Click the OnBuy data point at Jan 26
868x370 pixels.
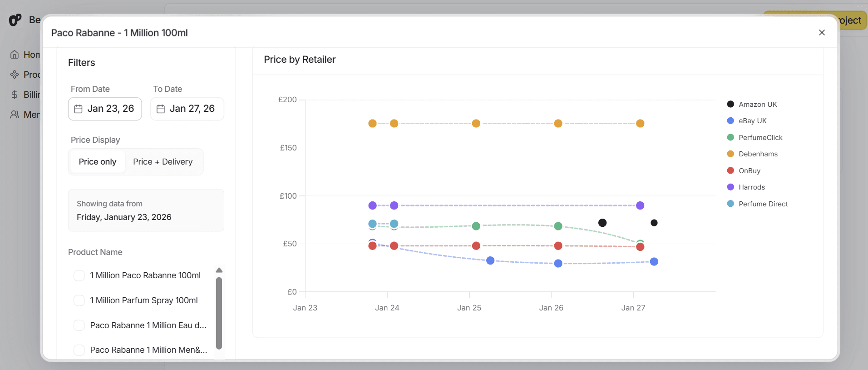(x=558, y=246)
